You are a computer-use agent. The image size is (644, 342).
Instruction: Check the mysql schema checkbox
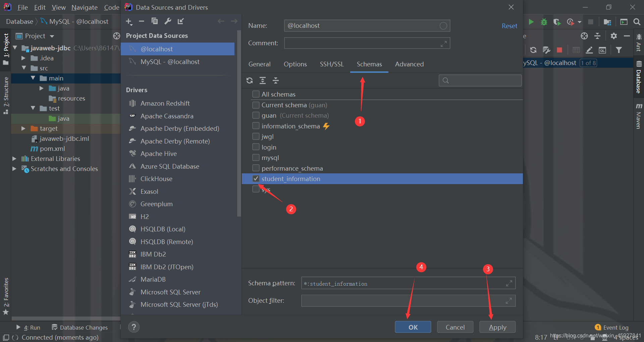click(x=256, y=158)
